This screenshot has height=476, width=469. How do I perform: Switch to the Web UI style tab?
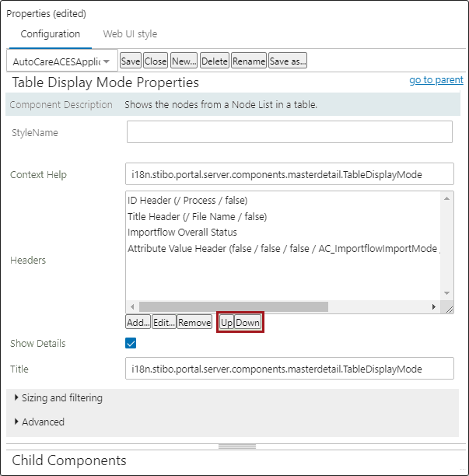pyautogui.click(x=130, y=33)
